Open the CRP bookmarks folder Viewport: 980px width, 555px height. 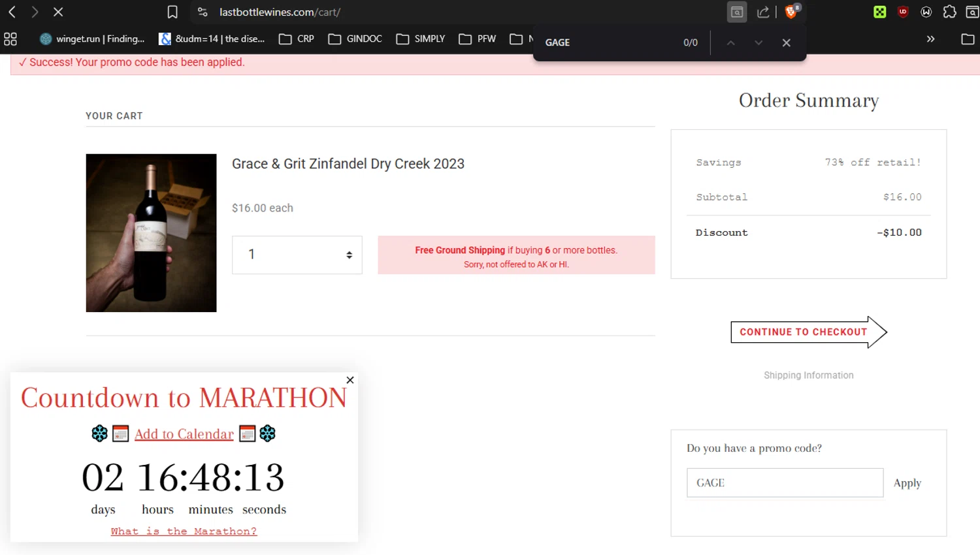[x=297, y=39]
